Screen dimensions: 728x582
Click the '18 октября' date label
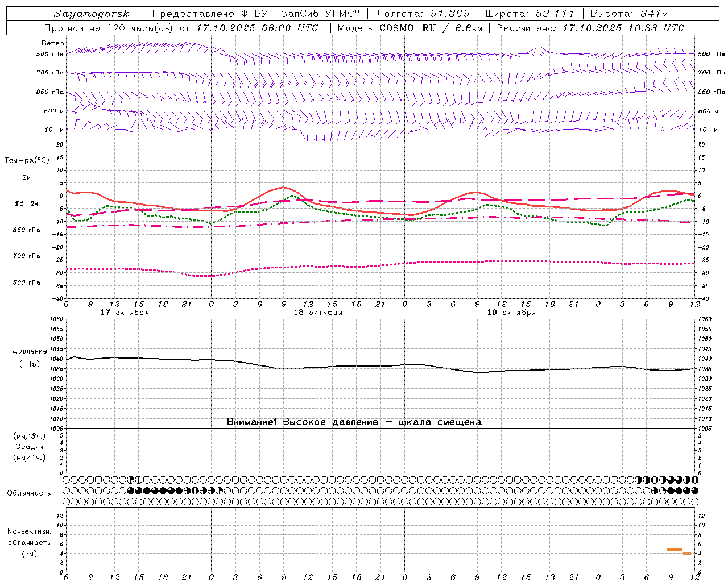click(x=318, y=313)
